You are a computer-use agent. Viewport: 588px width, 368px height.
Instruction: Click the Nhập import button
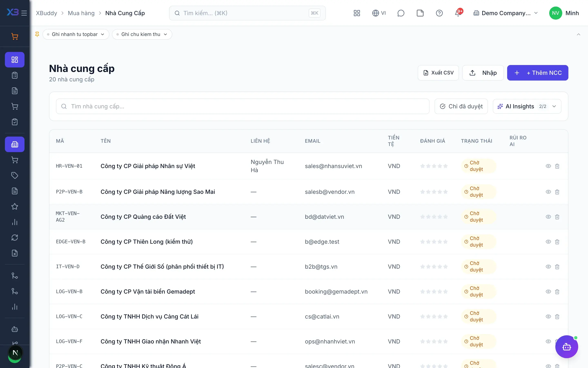[x=483, y=73]
